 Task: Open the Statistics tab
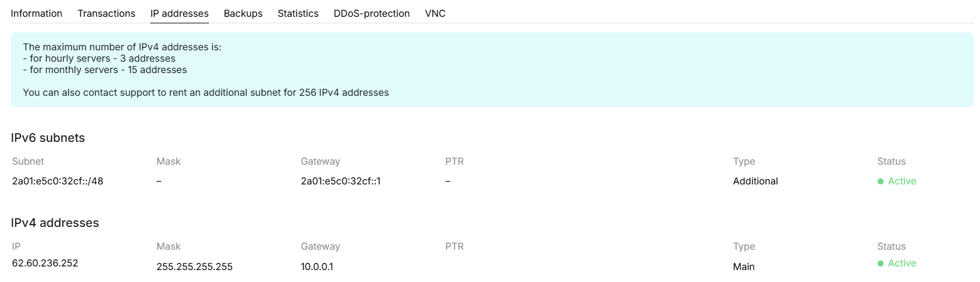[298, 13]
